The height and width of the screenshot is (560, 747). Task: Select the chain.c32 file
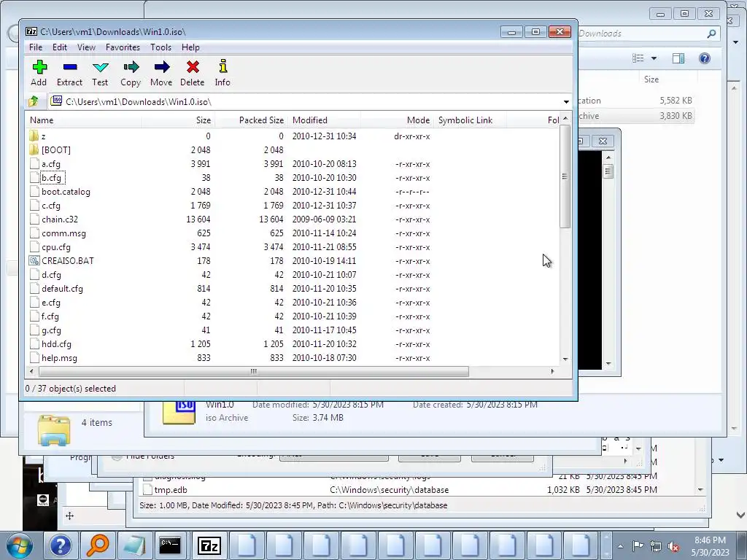(x=60, y=219)
